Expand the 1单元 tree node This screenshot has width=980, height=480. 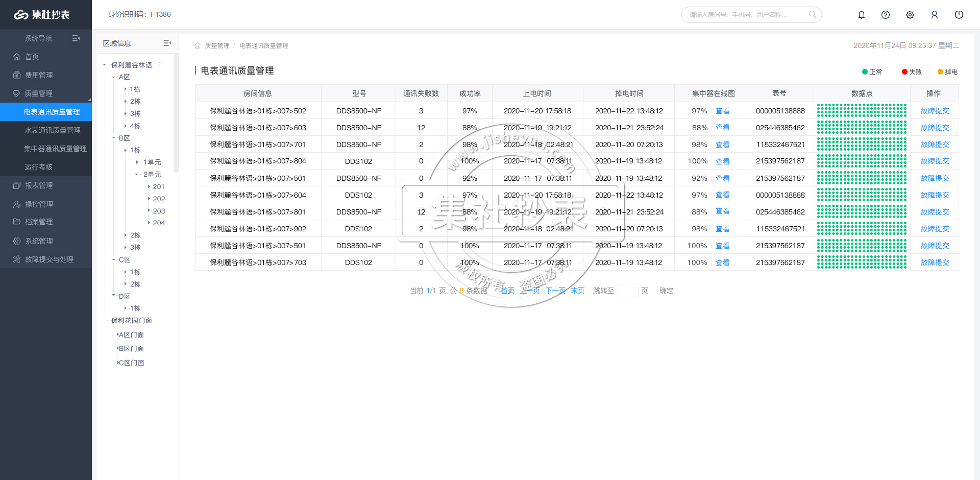coord(137,162)
